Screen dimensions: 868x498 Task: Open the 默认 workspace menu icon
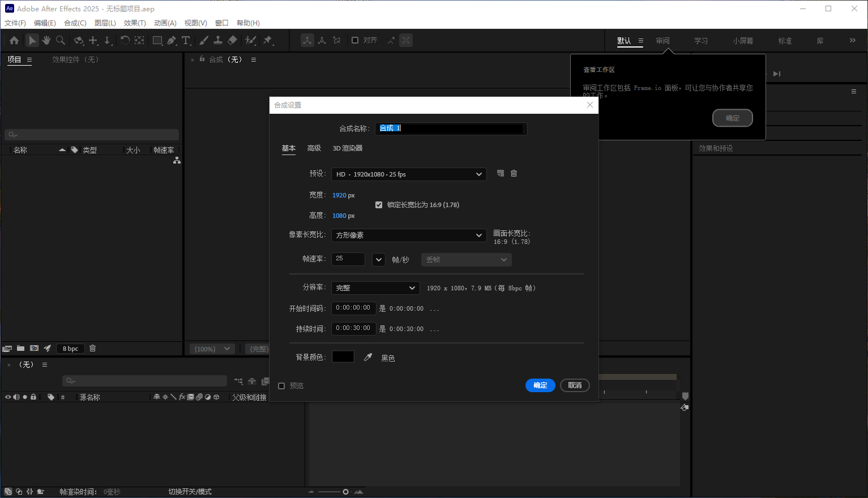641,41
